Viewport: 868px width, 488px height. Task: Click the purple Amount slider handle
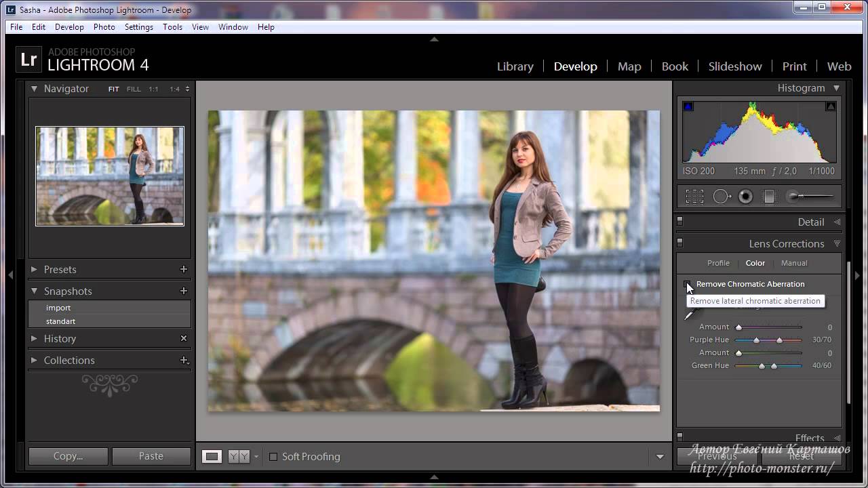(738, 327)
